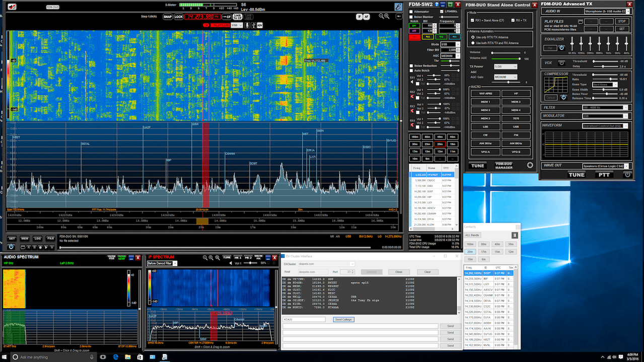Click the power icon below the SET button
Image resolution: width=644 pixels, height=362 pixels.
[x=11, y=246]
